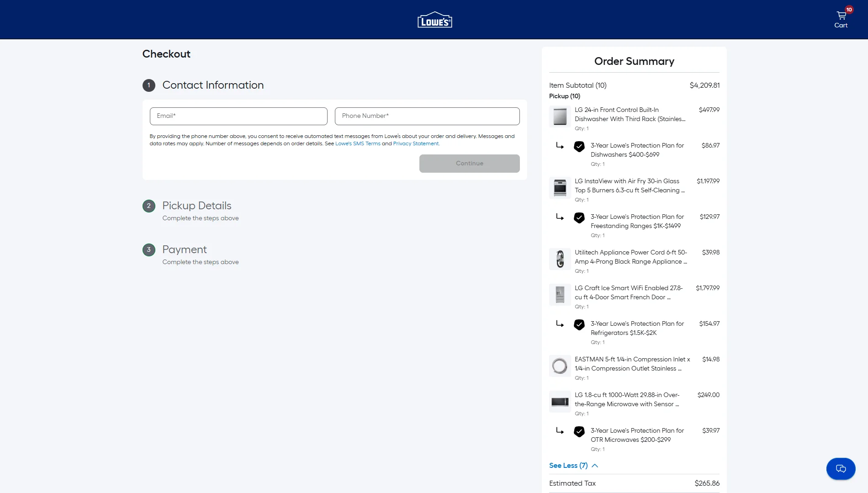Click the Continue button
Viewport: 868px width, 493px height.
(x=469, y=163)
